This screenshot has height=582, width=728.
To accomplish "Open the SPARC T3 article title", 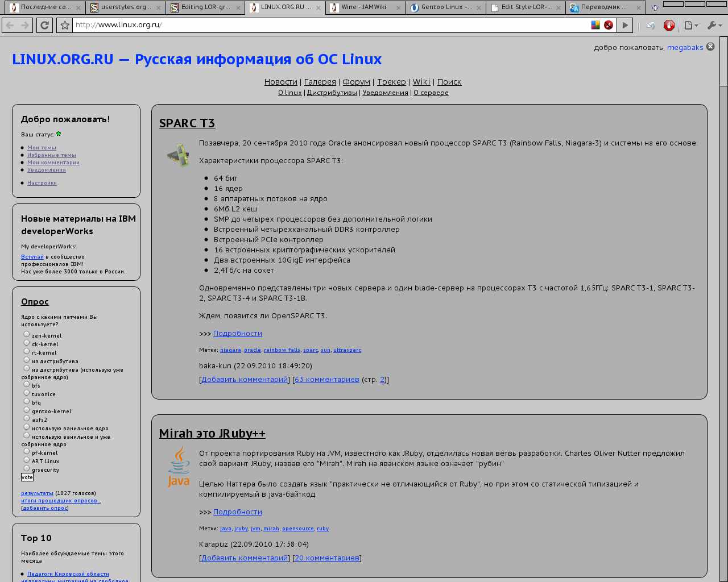I will 187,123.
